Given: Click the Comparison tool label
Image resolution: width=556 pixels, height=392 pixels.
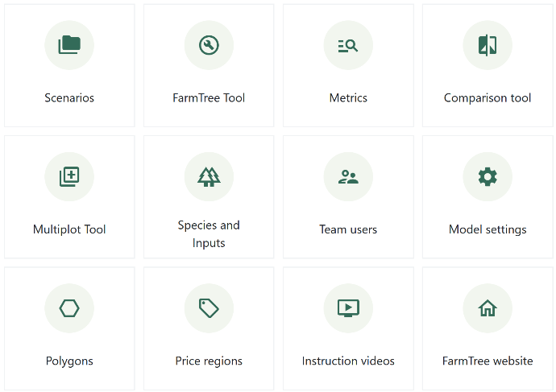Looking at the screenshot, I should [x=488, y=98].
